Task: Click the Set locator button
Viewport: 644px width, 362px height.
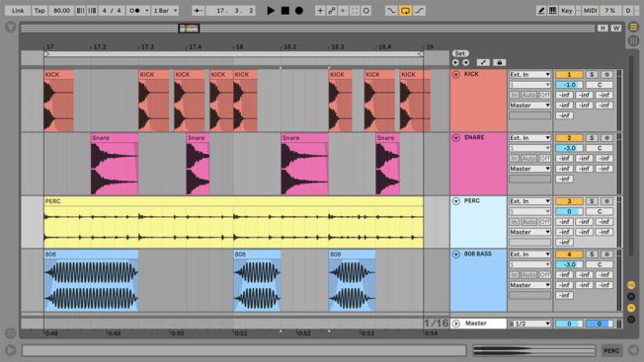Action: (460, 53)
